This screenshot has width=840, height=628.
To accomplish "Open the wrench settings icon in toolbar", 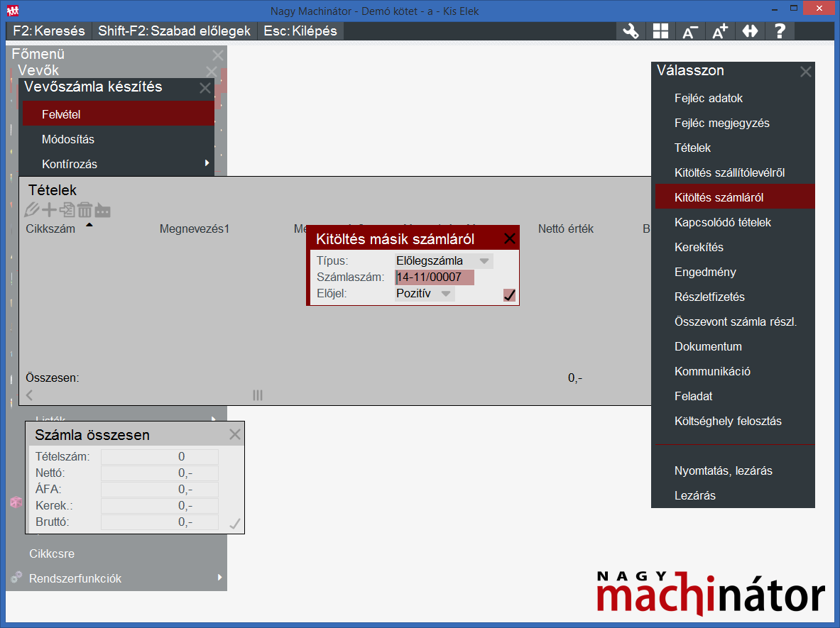I will pyautogui.click(x=631, y=31).
